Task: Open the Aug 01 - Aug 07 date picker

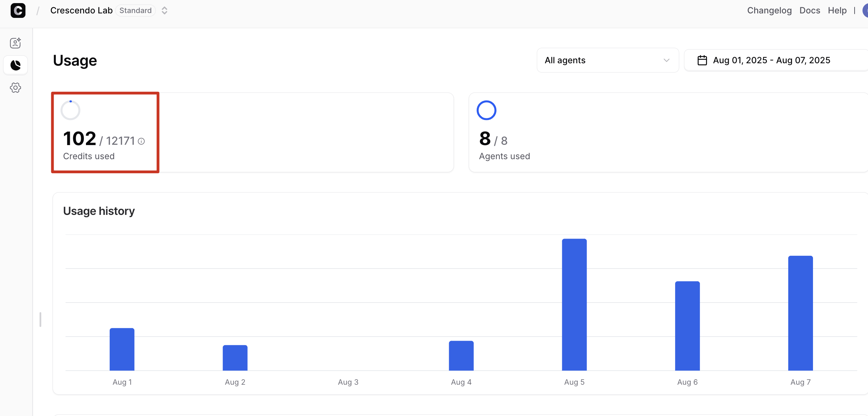Action: coord(776,60)
